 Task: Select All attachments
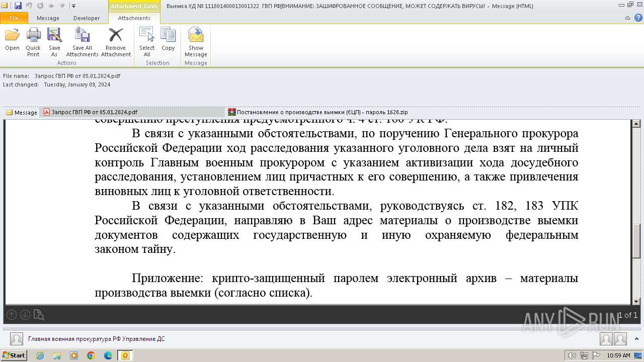[x=147, y=42]
